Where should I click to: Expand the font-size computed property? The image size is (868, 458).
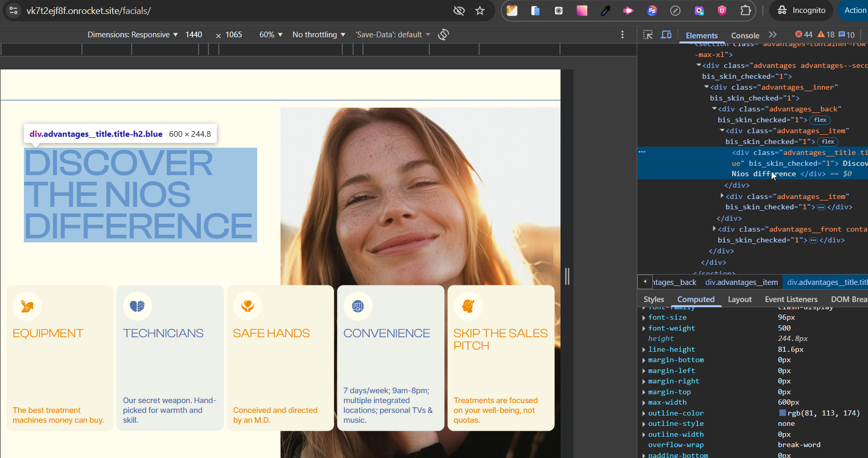coord(644,318)
